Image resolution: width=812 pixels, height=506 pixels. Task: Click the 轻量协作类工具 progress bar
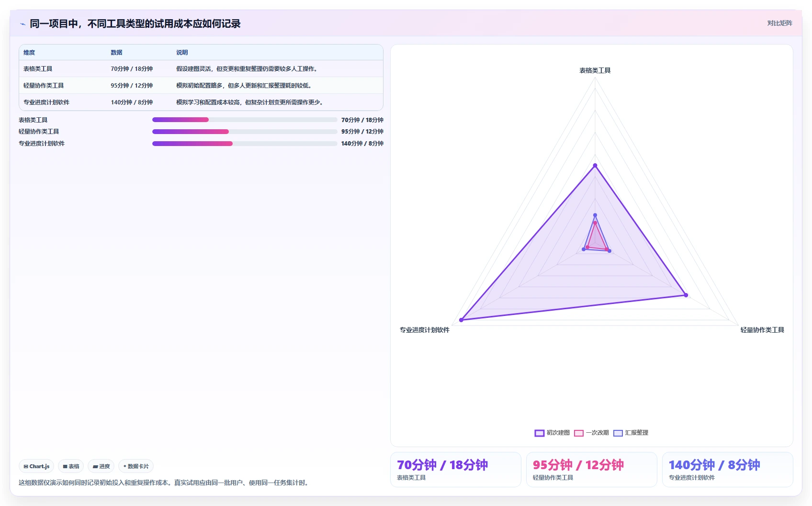tap(245, 132)
